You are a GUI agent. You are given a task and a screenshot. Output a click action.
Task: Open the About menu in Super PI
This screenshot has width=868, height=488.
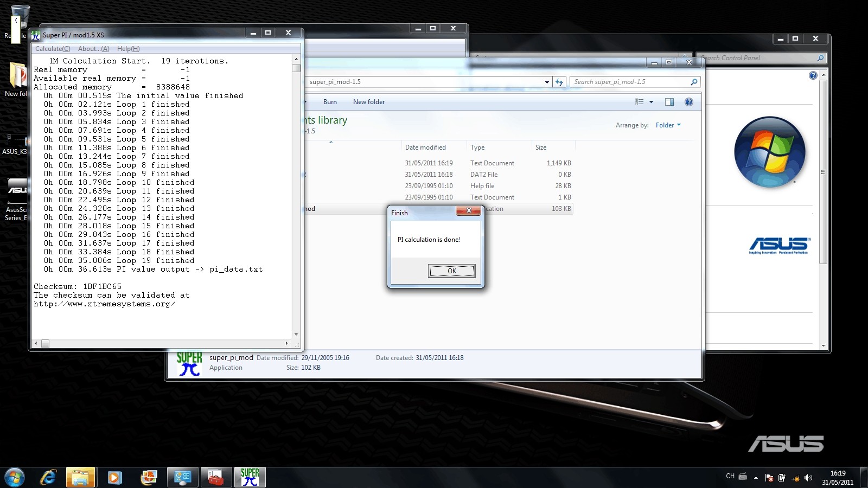93,49
